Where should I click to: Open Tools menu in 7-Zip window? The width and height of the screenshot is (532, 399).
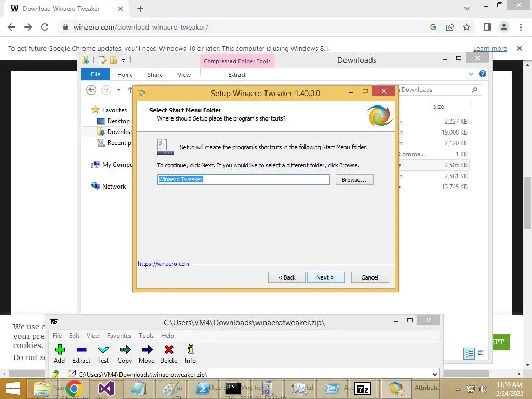146,335
